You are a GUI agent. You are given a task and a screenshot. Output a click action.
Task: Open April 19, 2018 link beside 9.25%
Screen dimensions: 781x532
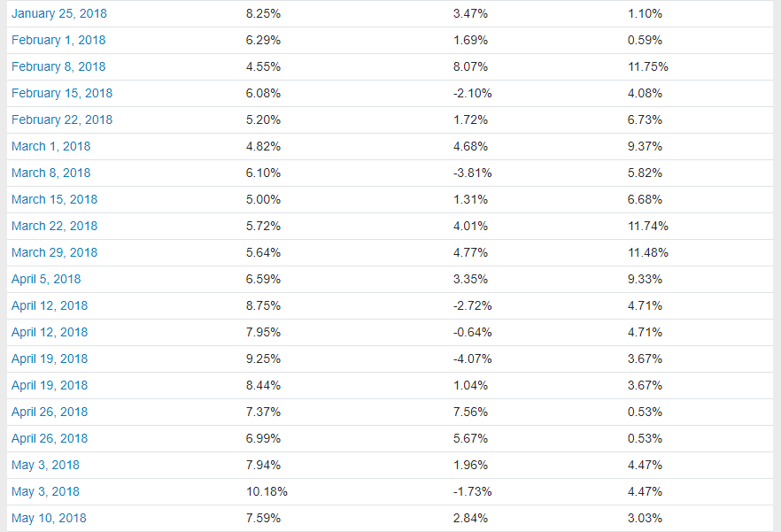[50, 359]
